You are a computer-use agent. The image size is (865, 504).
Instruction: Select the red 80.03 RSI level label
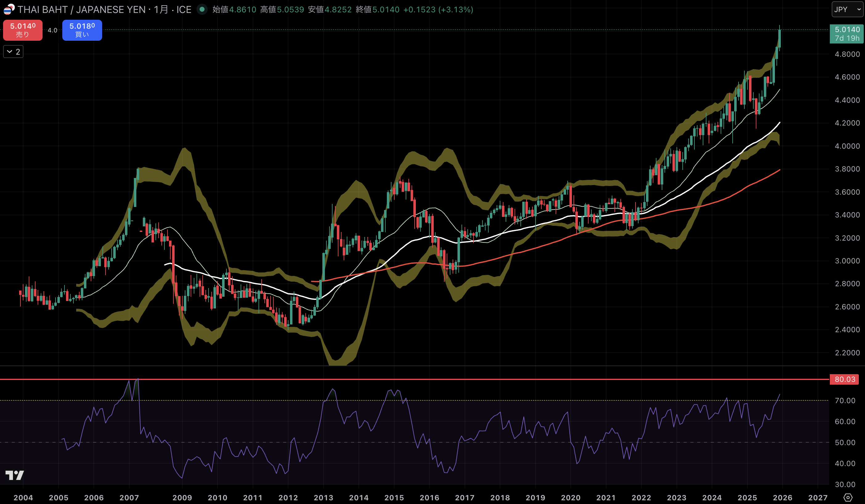(x=844, y=379)
